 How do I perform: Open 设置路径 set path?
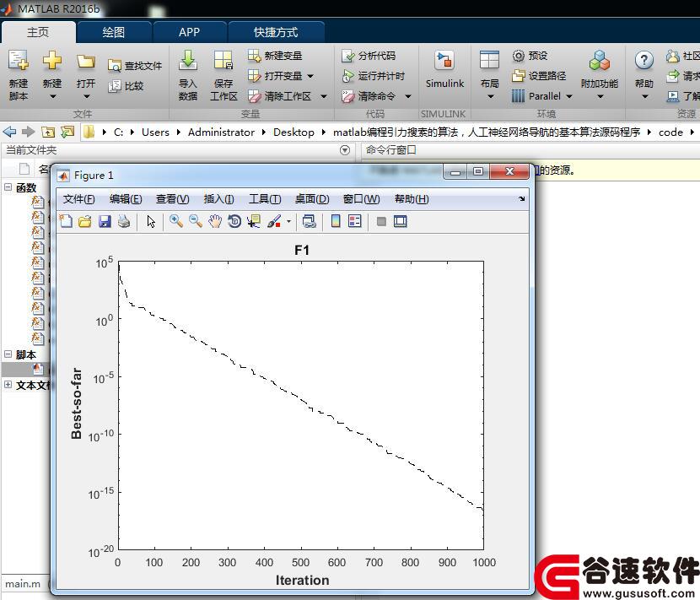[539, 76]
